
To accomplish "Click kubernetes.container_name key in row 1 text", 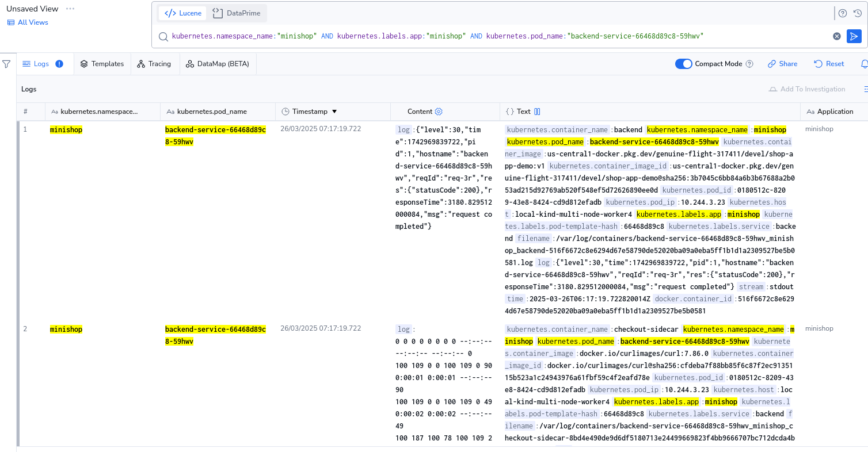I will pos(557,130).
